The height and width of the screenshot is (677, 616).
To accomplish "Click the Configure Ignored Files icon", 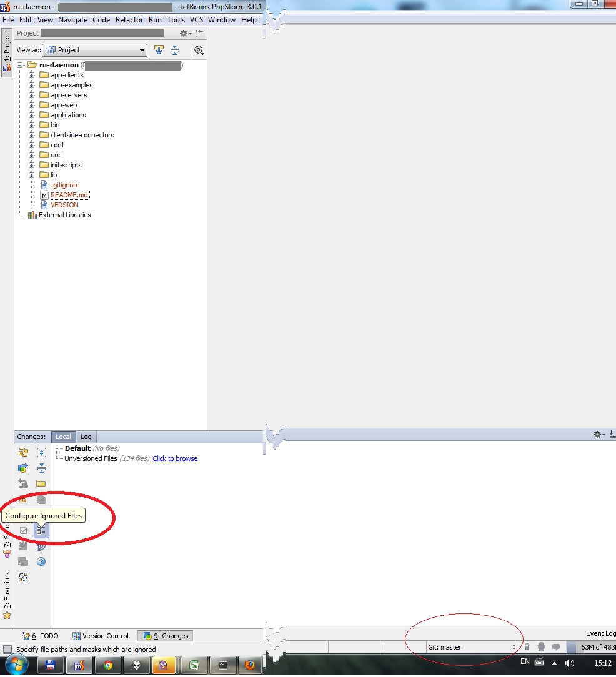I will [x=41, y=530].
